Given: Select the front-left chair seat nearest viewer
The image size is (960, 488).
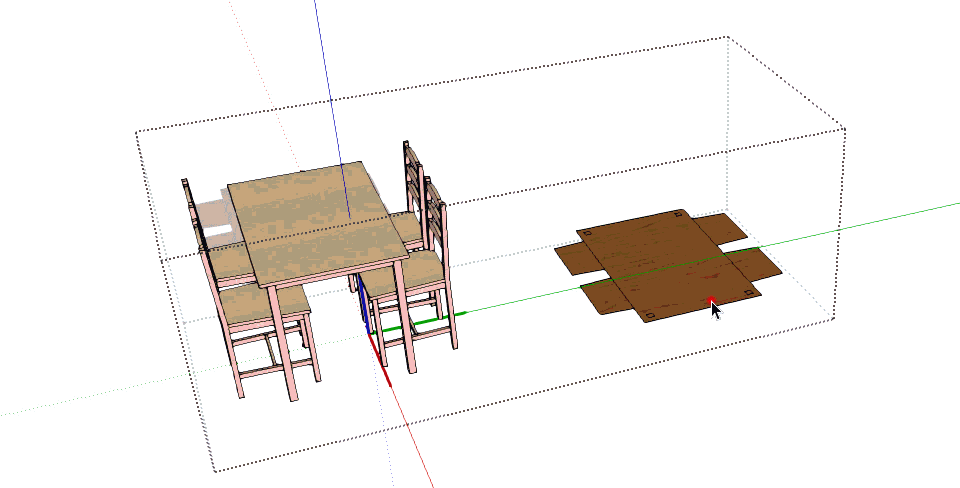Looking at the screenshot, I should [264, 307].
